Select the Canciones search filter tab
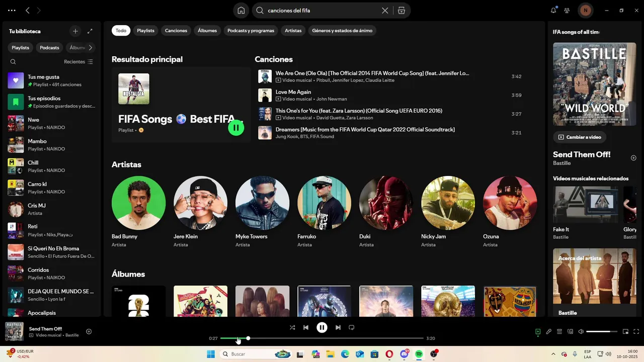 click(176, 31)
